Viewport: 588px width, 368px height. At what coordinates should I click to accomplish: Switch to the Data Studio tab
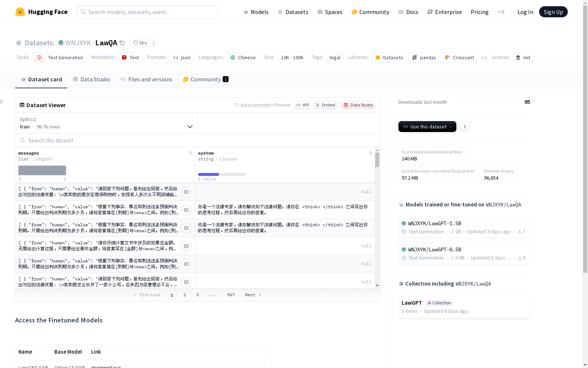pos(91,79)
